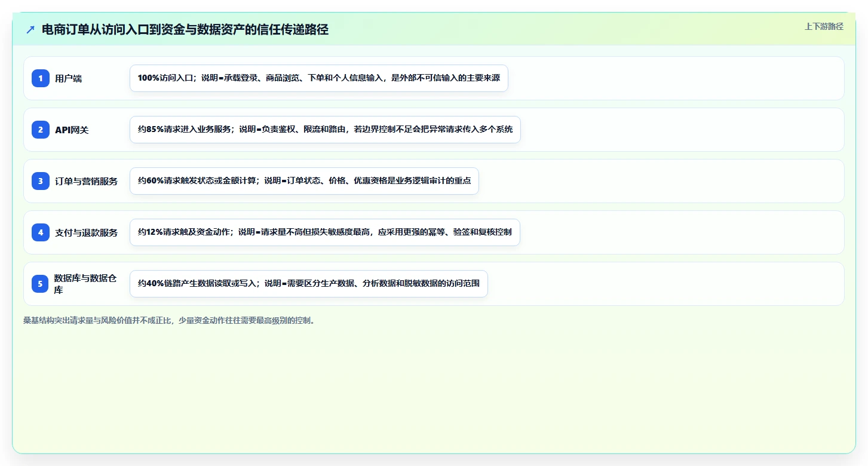Click the API网关 label
The image size is (868, 466).
pyautogui.click(x=72, y=130)
